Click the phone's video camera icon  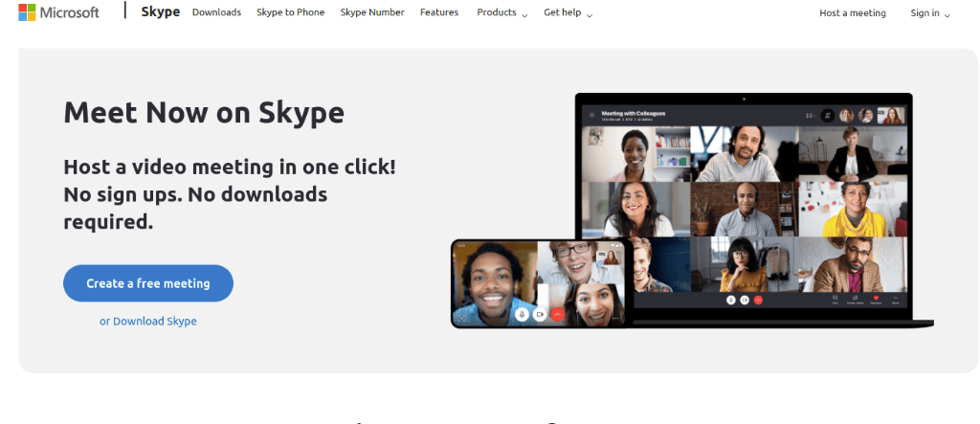point(540,315)
